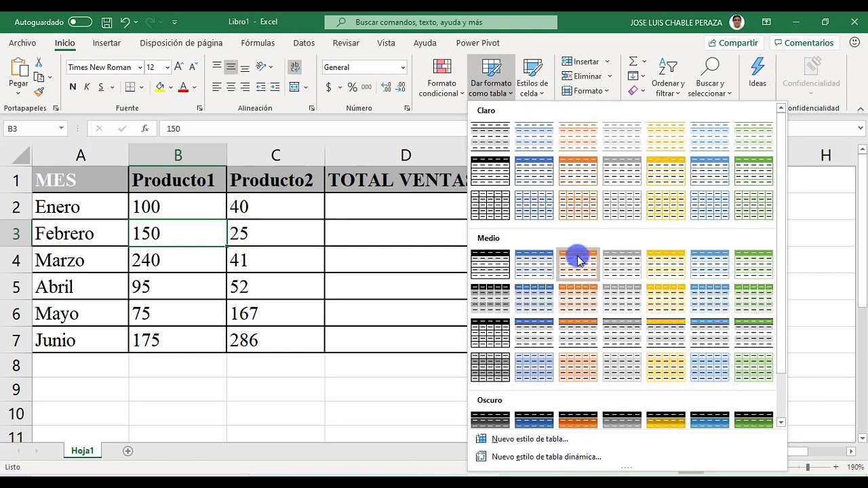Image resolution: width=868 pixels, height=488 pixels.
Task: Click the search box Buscar comandos
Action: pyautogui.click(x=441, y=22)
